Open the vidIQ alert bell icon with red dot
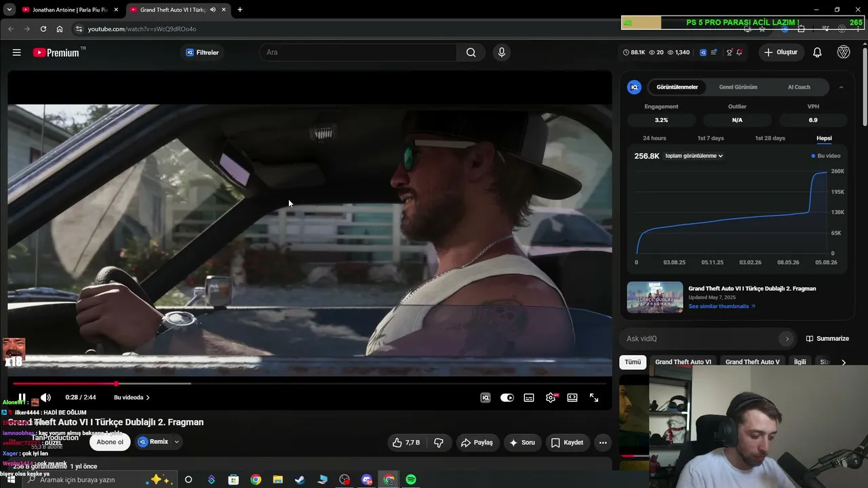The width and height of the screenshot is (868, 488). (739, 52)
